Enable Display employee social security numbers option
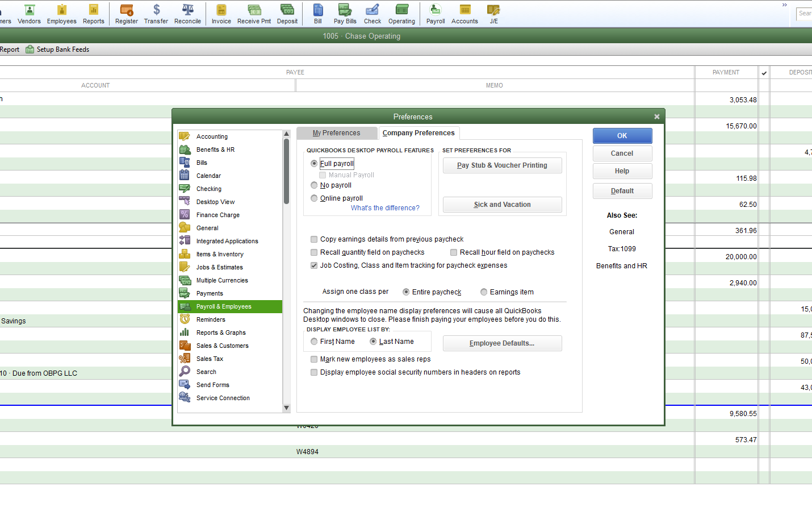812x507 pixels. point(314,372)
